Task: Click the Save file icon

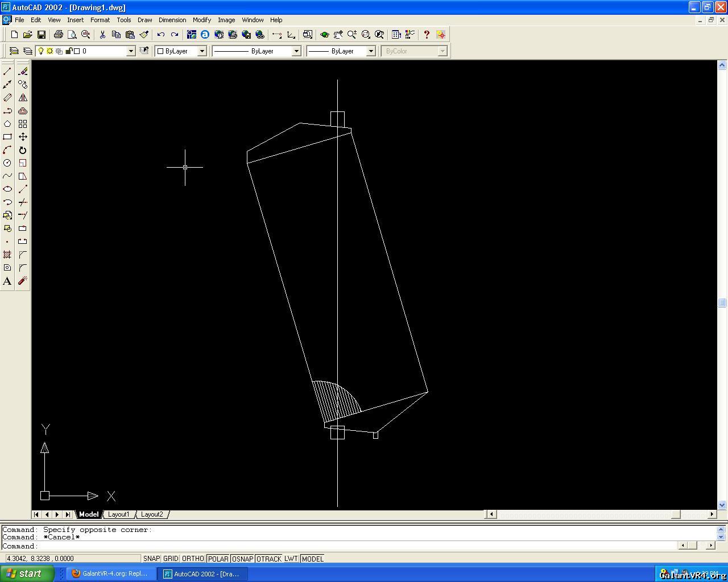Action: click(41, 35)
